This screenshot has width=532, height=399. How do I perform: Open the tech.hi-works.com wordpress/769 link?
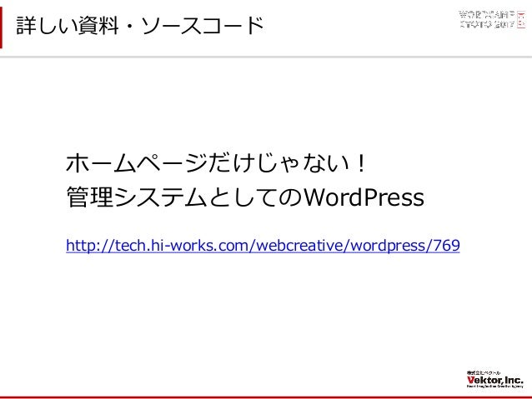pyautogui.click(x=263, y=246)
